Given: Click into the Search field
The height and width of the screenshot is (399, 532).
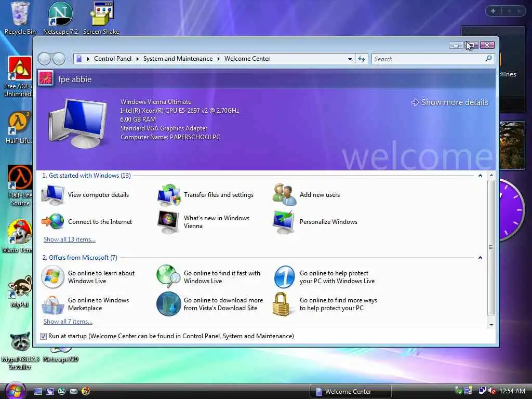Looking at the screenshot, I should point(428,59).
